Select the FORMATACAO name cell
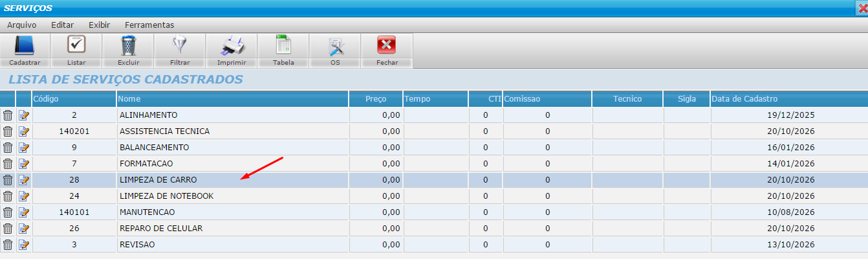Image resolution: width=868 pixels, height=259 pixels. point(233,164)
